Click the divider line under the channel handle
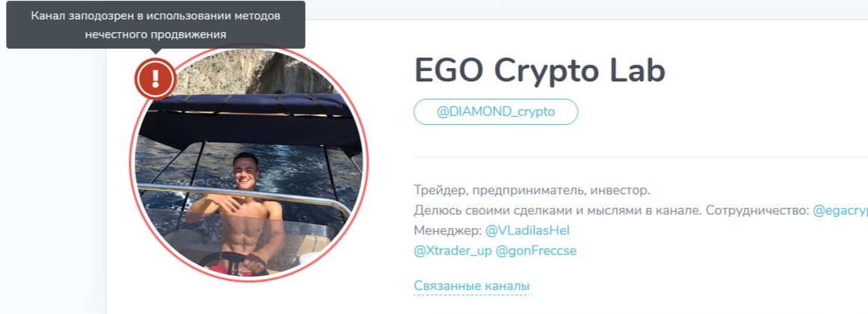The image size is (868, 314). point(641,157)
